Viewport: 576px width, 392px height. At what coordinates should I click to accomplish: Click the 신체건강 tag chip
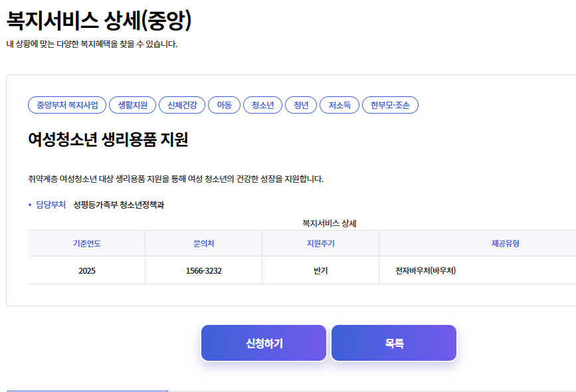point(182,105)
